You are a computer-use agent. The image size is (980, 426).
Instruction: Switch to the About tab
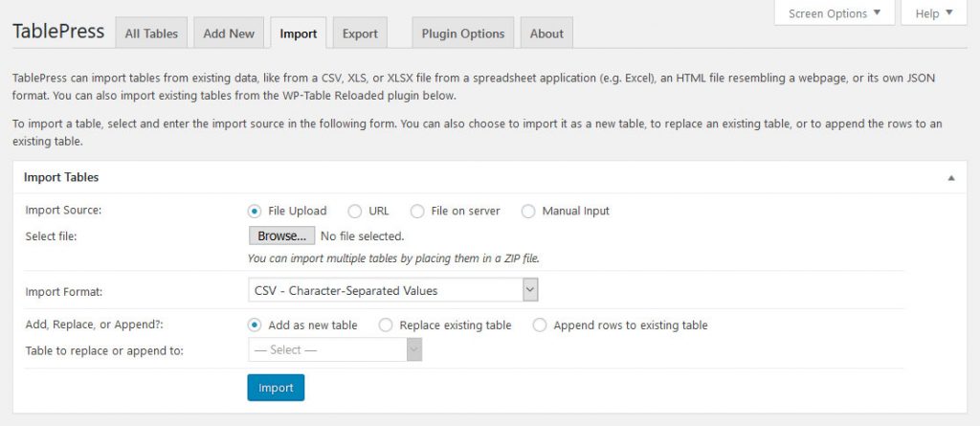point(546,34)
